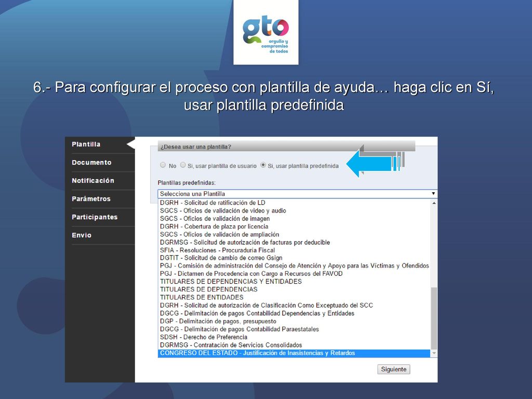The height and width of the screenshot is (399, 532).
Task: Pick 'SFIA - Resoluciones - Procuraduría Fiscal'
Action: [294, 250]
